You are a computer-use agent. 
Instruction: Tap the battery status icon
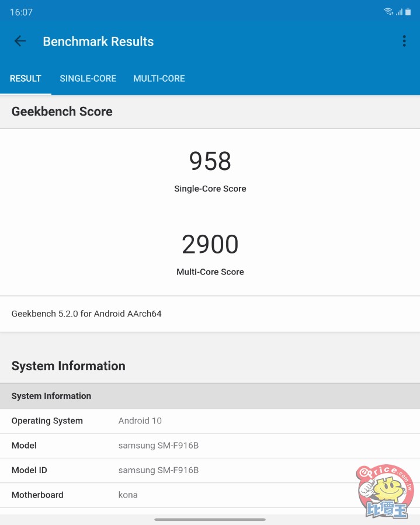pyautogui.click(x=408, y=12)
